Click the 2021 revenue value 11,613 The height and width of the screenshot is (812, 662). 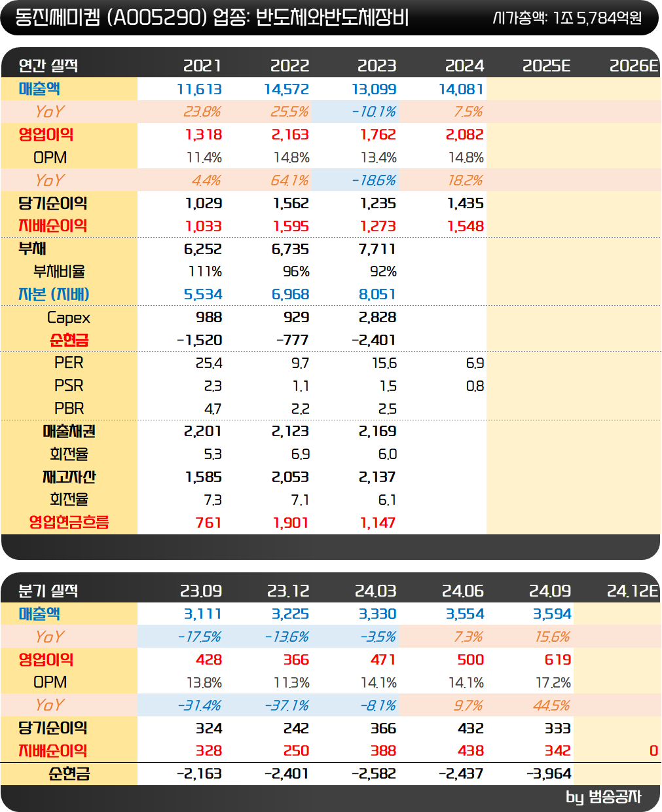[200, 89]
